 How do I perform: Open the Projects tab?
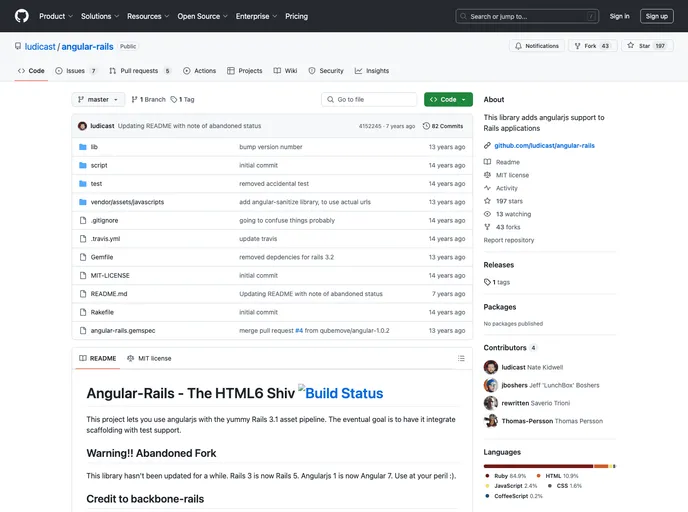245,71
